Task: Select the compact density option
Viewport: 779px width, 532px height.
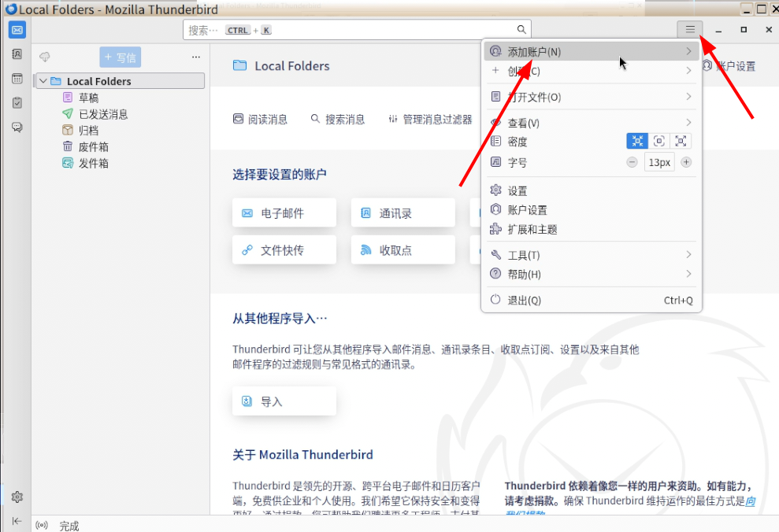Action: [x=637, y=141]
